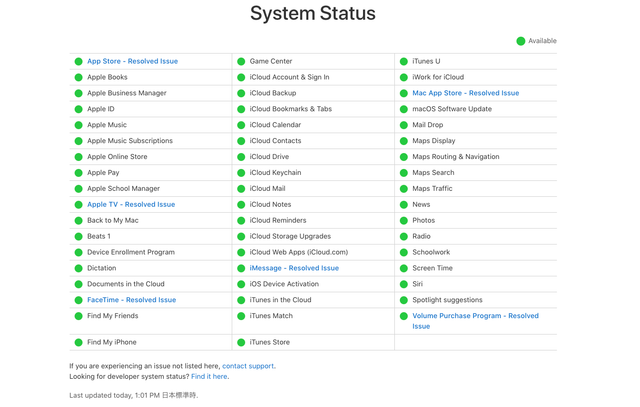Click 'Apple Online Store' text

pyautogui.click(x=117, y=157)
